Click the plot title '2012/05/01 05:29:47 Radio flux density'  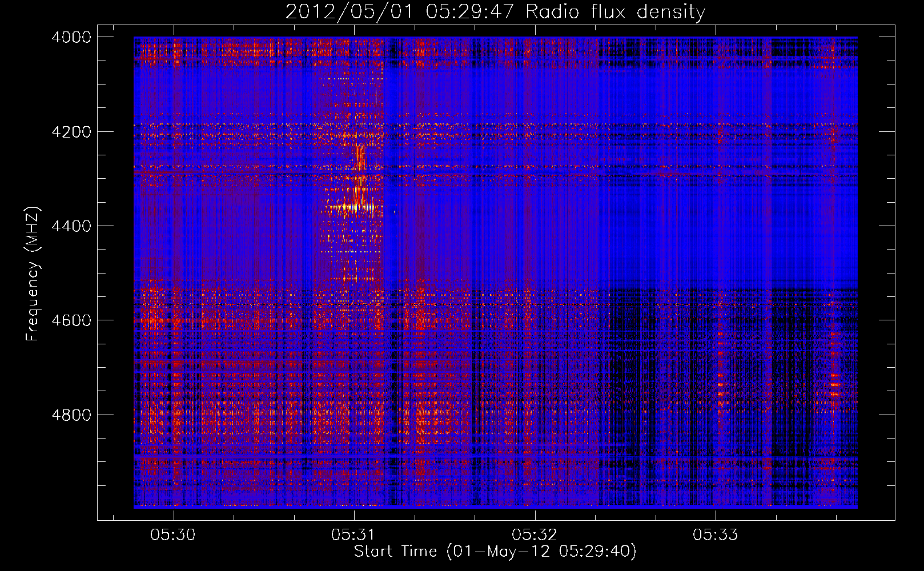point(495,11)
